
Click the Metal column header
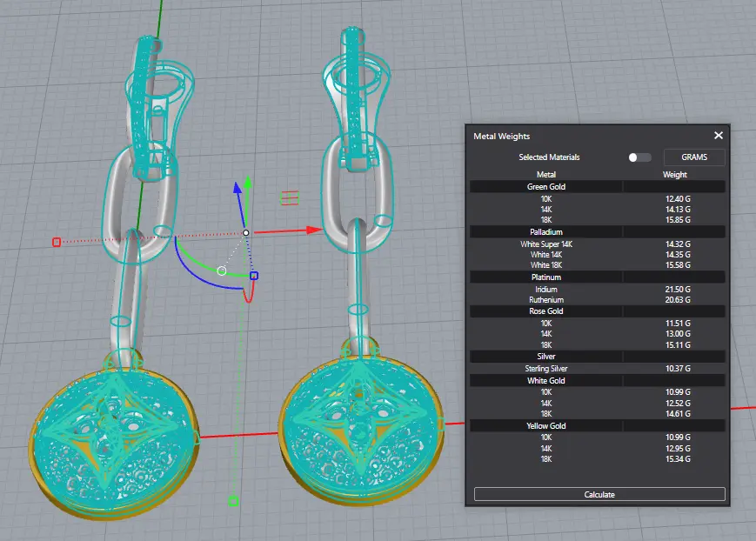click(546, 174)
